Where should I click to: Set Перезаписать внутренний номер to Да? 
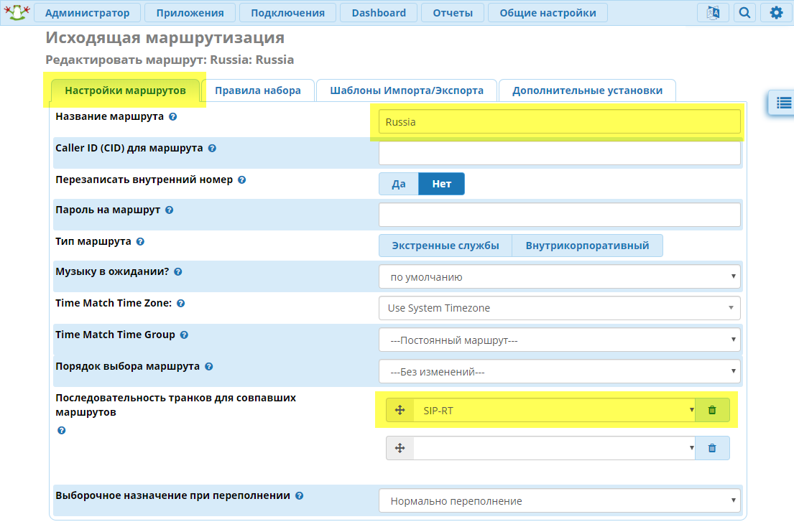[x=399, y=184]
